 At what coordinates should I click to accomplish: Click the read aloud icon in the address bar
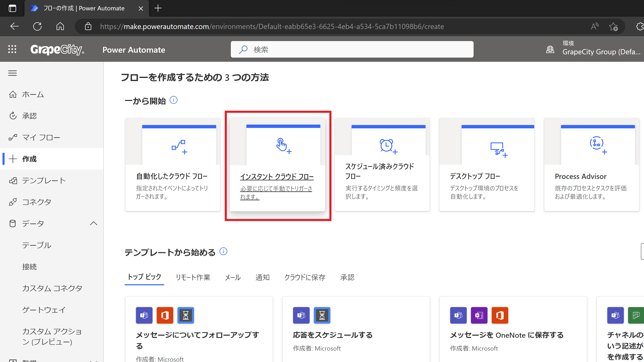595,26
